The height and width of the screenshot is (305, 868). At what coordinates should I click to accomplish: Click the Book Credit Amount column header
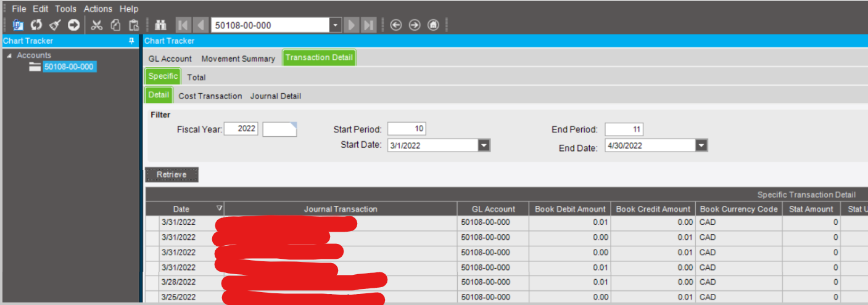(653, 209)
